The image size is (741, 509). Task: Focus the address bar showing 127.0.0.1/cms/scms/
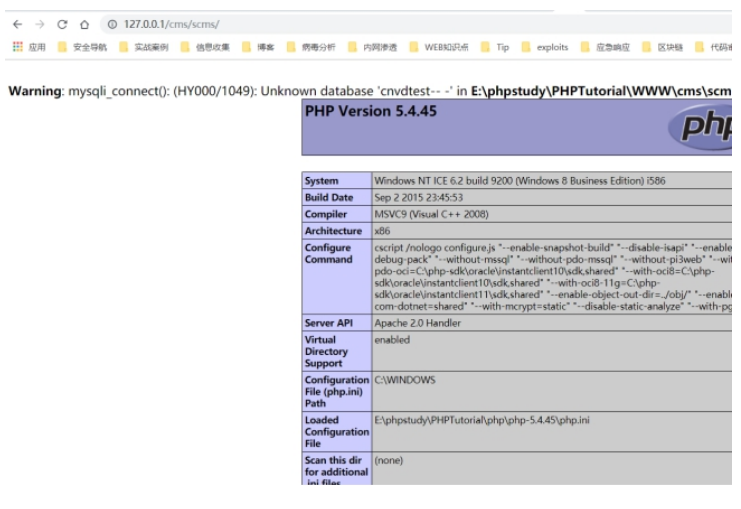click(x=416, y=24)
